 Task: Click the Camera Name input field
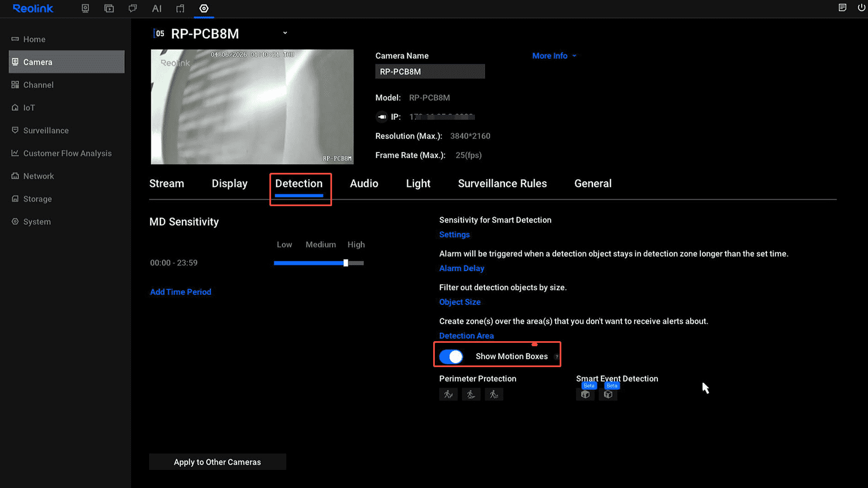point(430,72)
